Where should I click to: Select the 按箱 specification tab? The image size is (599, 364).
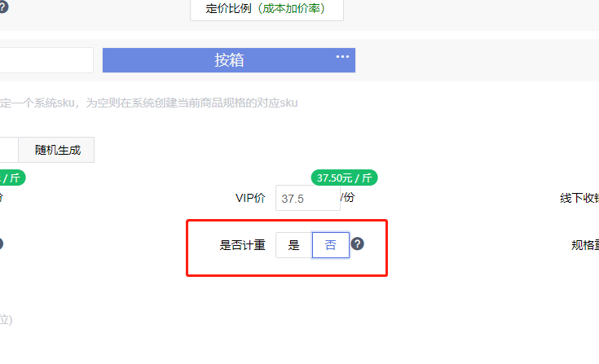click(x=229, y=60)
